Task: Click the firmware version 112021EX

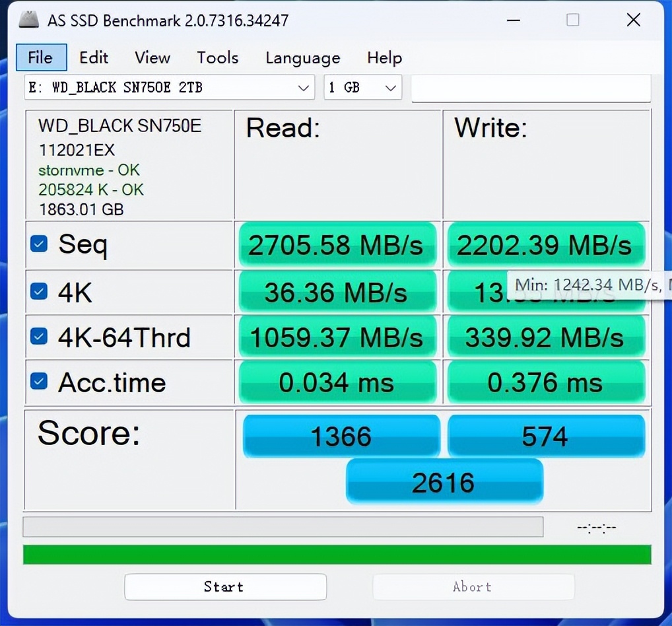Action: 77,150
